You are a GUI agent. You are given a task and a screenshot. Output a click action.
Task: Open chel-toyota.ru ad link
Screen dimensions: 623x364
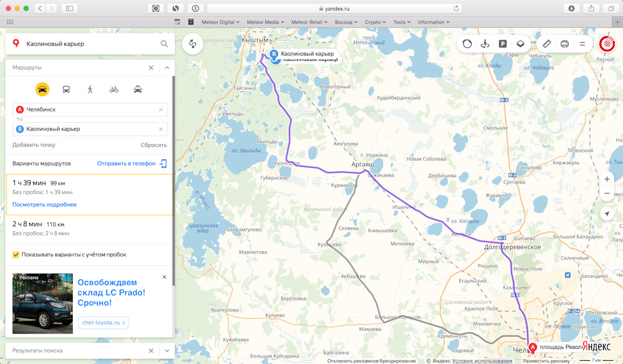click(103, 322)
